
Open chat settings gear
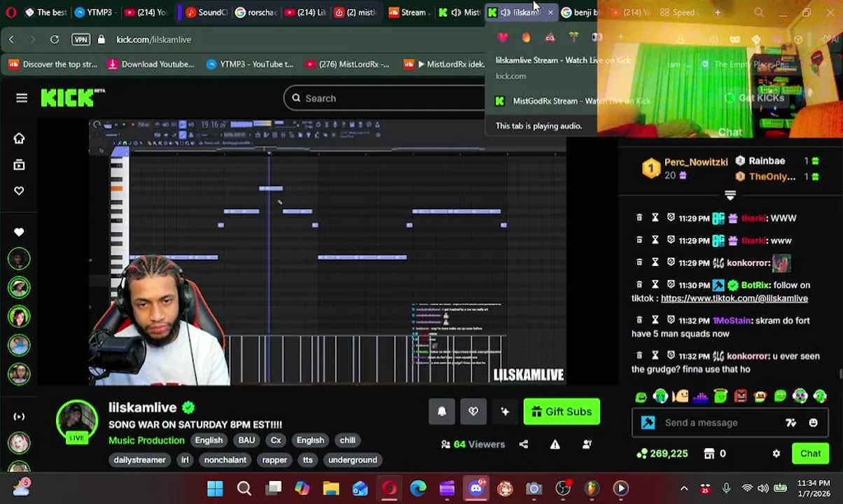(776, 454)
